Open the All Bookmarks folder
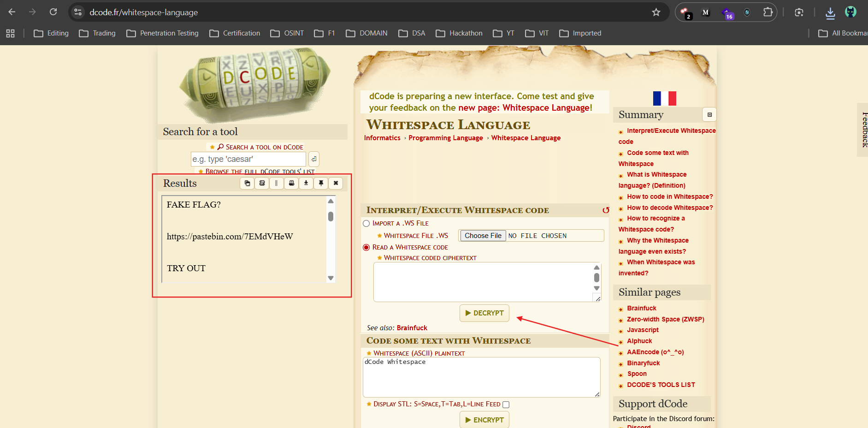 pyautogui.click(x=843, y=33)
